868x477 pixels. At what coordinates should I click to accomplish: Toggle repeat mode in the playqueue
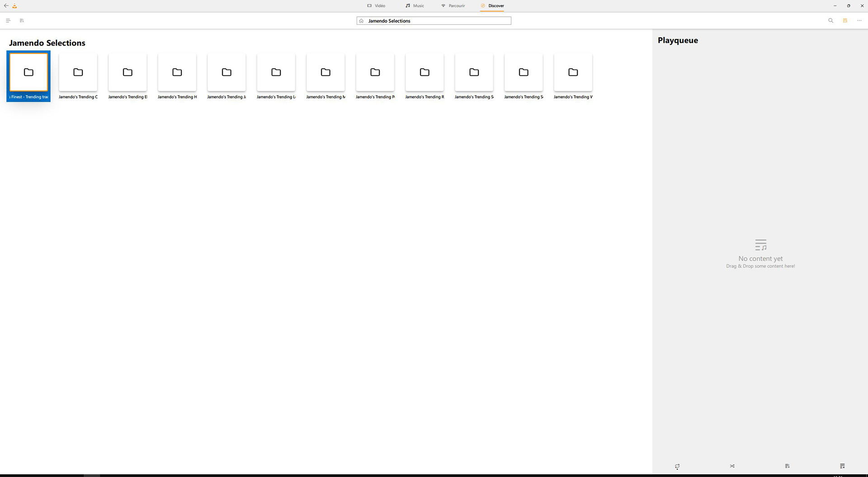677,466
